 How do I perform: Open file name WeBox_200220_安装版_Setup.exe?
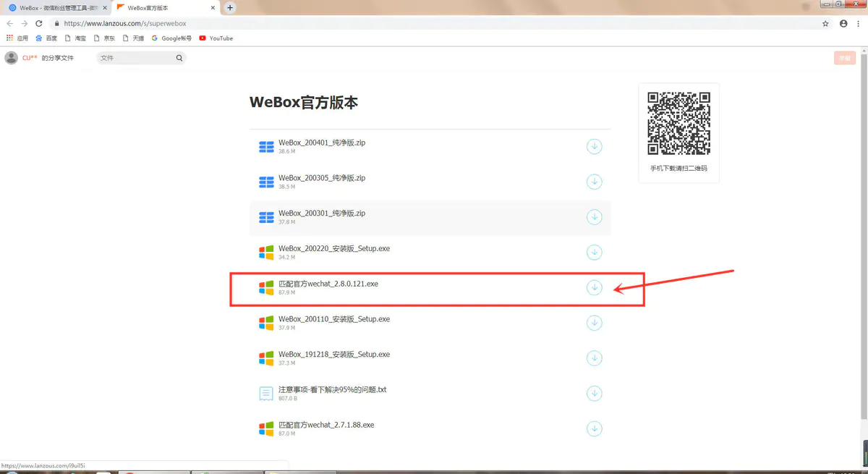tap(334, 248)
